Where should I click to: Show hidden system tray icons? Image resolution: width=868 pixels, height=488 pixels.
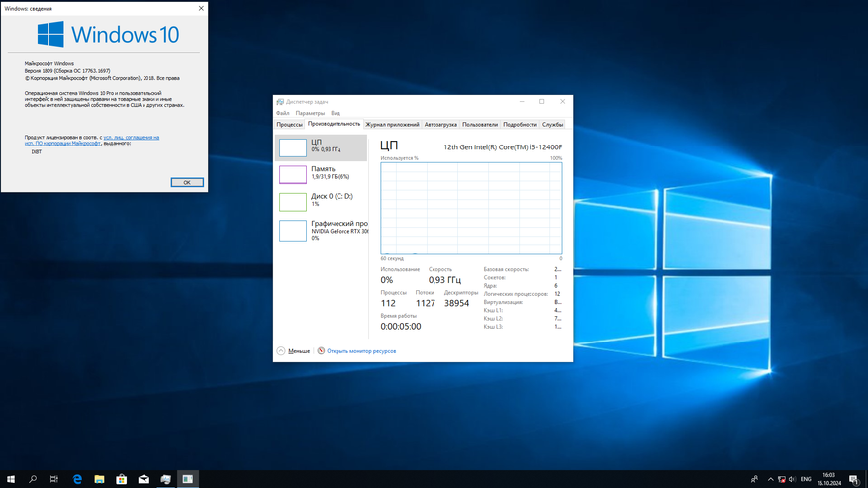pyautogui.click(x=770, y=479)
